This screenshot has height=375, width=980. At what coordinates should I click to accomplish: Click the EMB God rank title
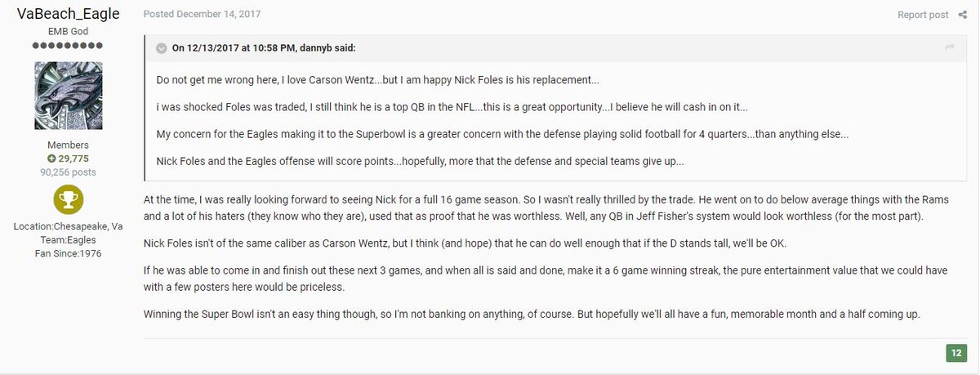[69, 31]
